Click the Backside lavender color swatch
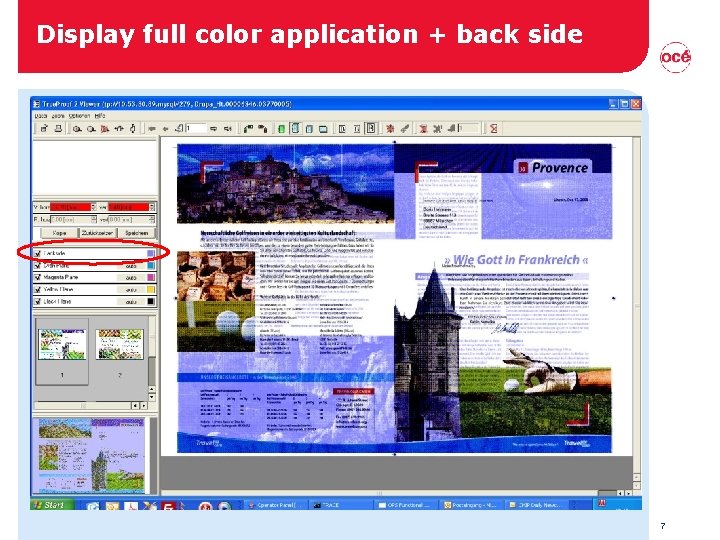720x540 pixels. (x=151, y=253)
